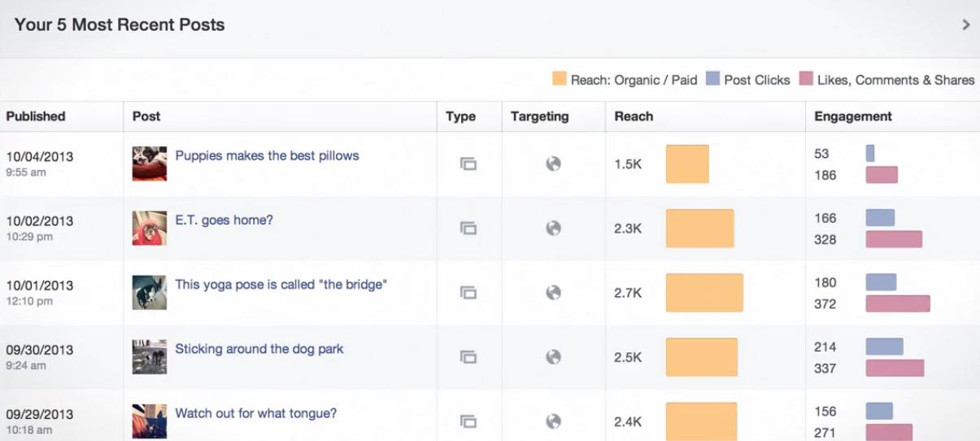Click the orange reach bar for 2.7K post
The image size is (980, 441).
coord(704,293)
